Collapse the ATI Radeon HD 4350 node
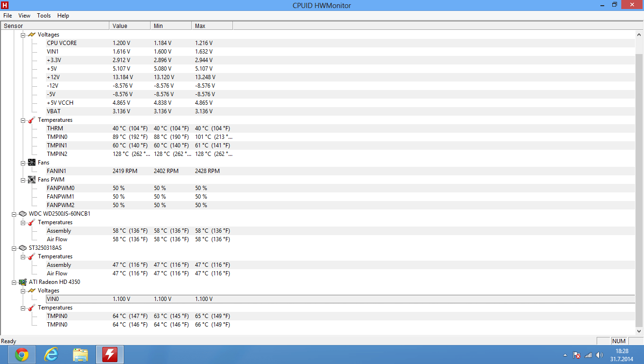This screenshot has width=644, height=364. tap(14, 282)
